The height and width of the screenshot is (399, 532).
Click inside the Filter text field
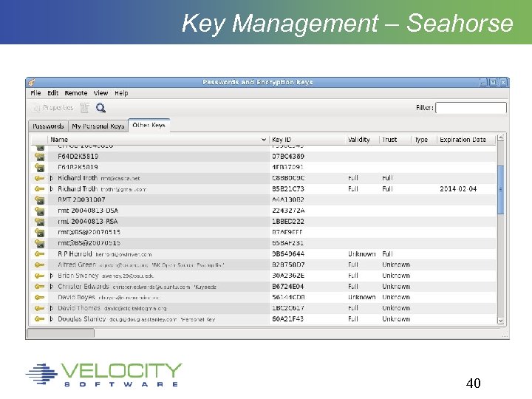click(471, 108)
